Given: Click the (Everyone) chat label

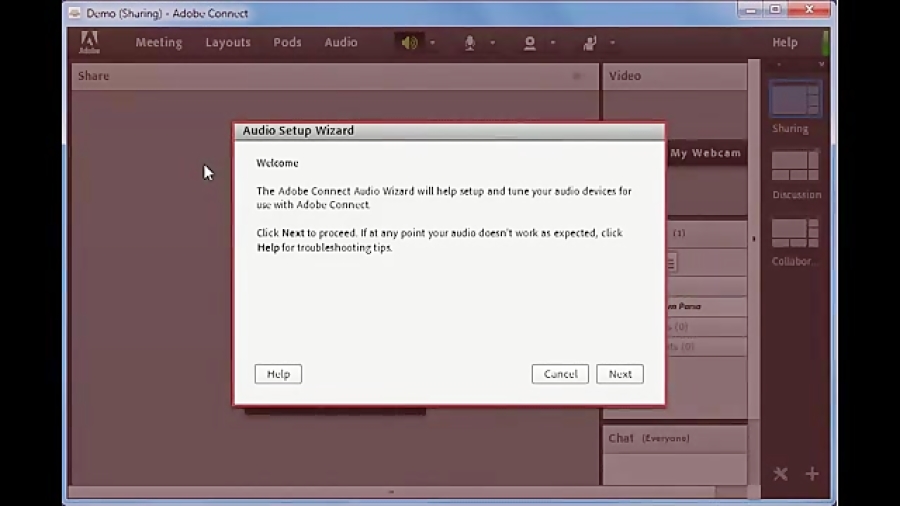Looking at the screenshot, I should pyautogui.click(x=666, y=438).
